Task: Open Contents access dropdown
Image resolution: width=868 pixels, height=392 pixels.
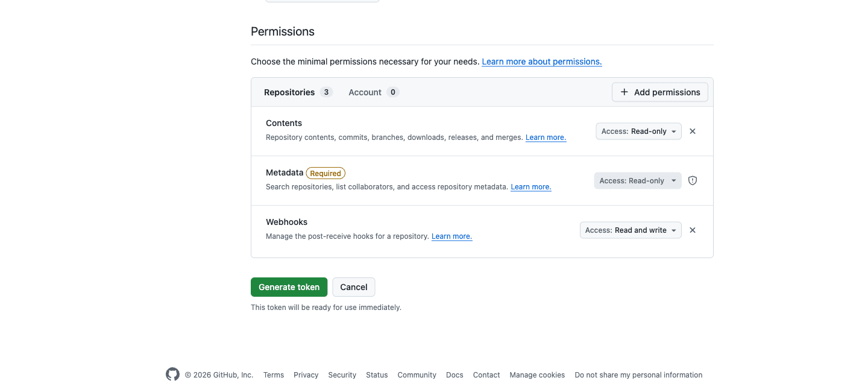Action: pos(639,131)
